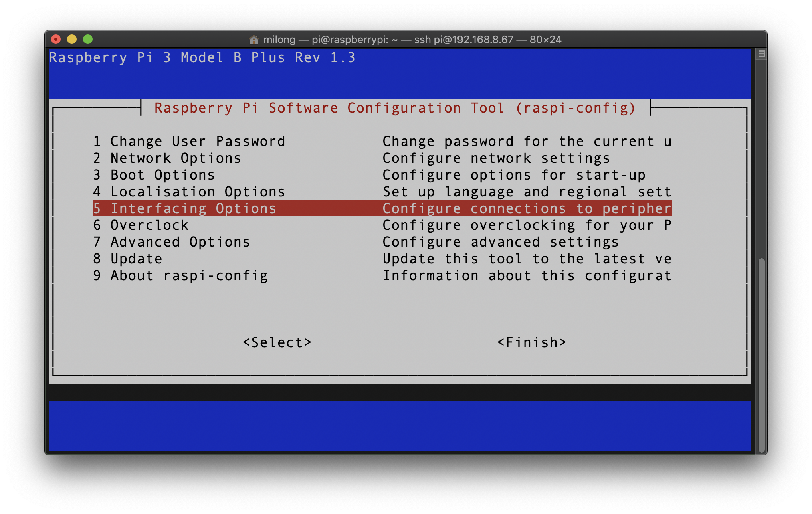812x514 pixels.
Task: Click the yellow minimize window button
Action: pos(72,39)
